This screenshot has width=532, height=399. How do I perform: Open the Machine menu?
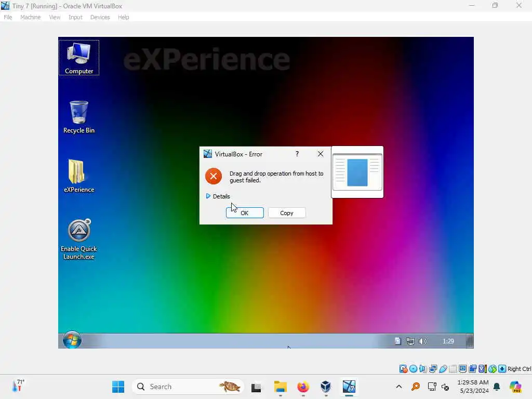(x=30, y=17)
